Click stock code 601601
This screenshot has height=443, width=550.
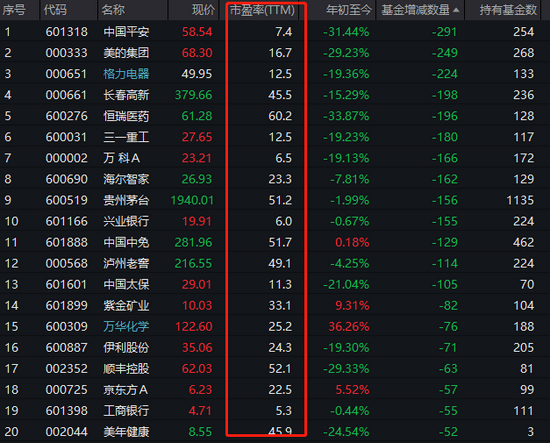(66, 284)
